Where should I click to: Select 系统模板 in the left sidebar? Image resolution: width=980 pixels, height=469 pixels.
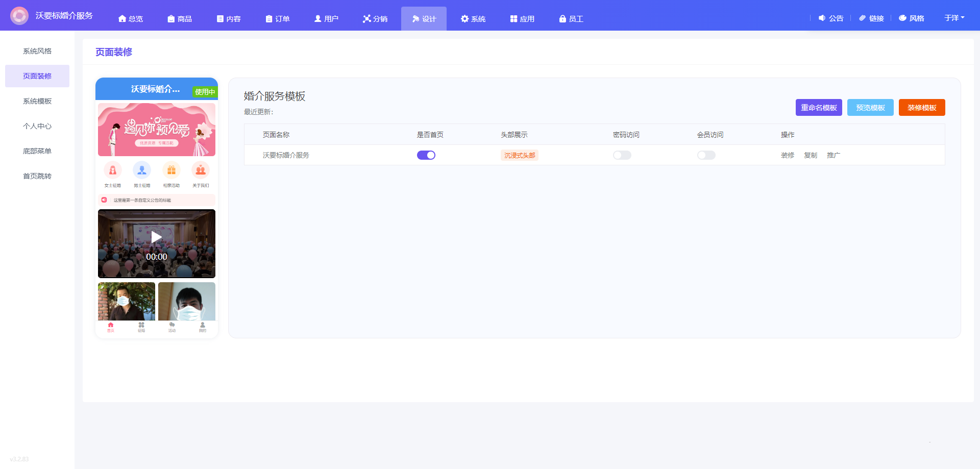click(37, 101)
